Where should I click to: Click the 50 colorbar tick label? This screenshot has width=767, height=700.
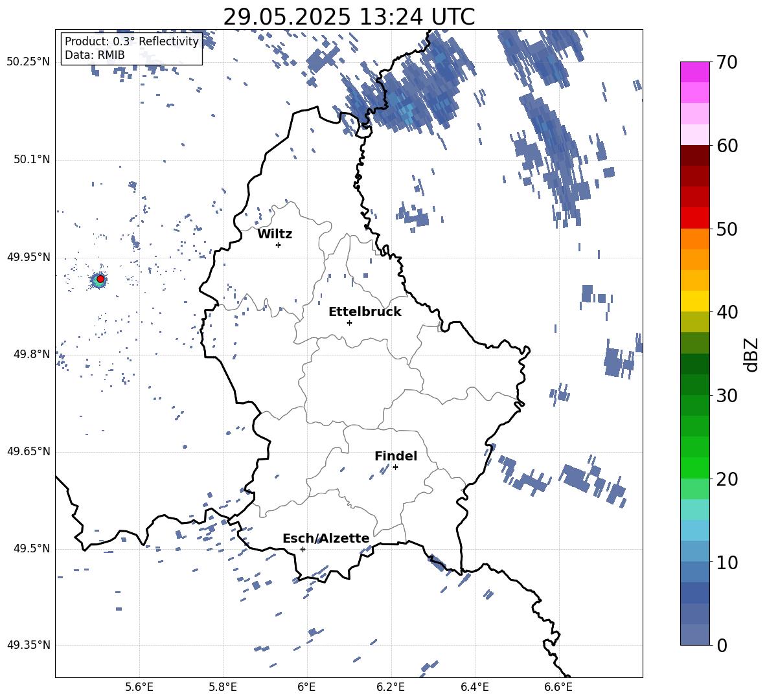coord(727,229)
